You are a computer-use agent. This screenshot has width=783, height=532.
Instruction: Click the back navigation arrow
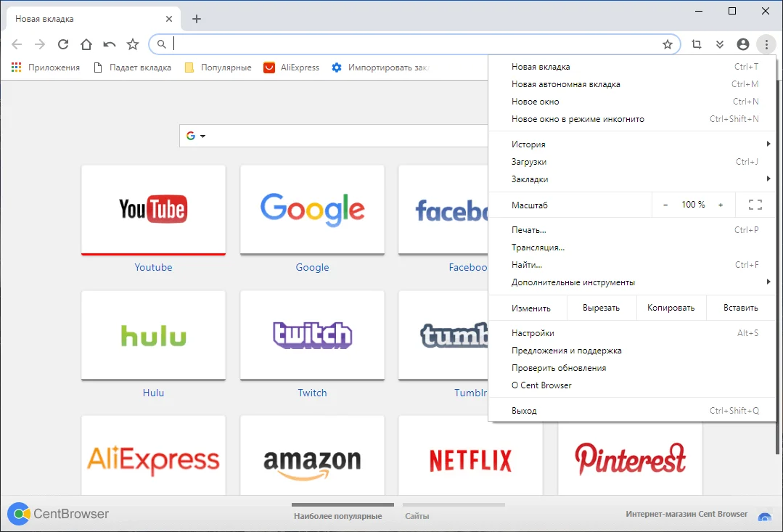[17, 44]
